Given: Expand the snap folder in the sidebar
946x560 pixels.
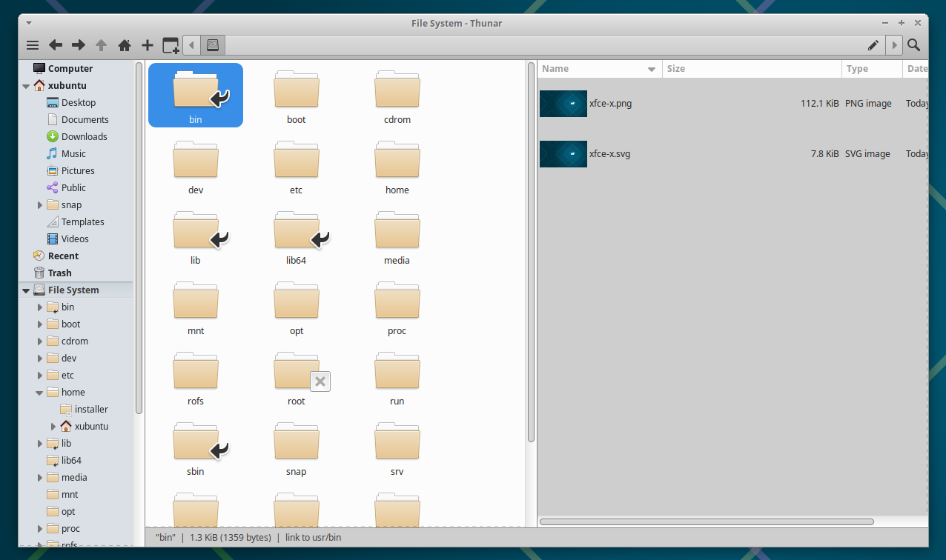Looking at the screenshot, I should (40, 204).
